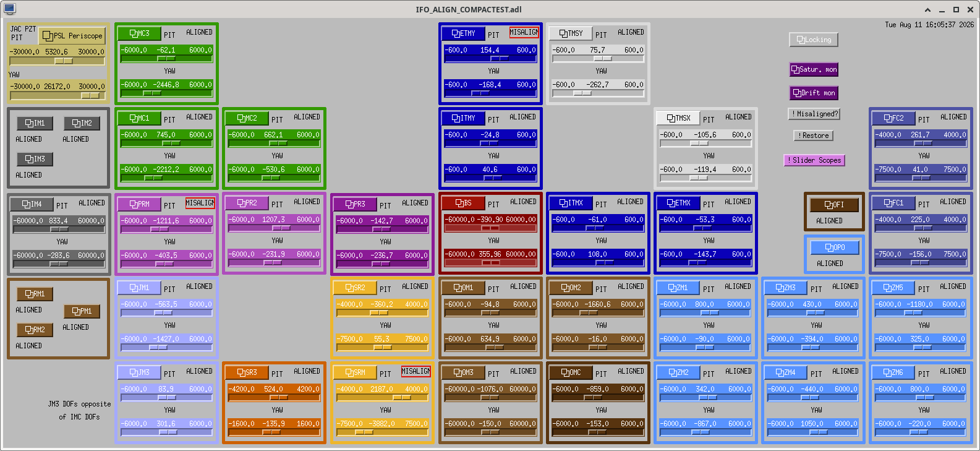
Task: Open the MC3 related display
Action: [x=139, y=33]
